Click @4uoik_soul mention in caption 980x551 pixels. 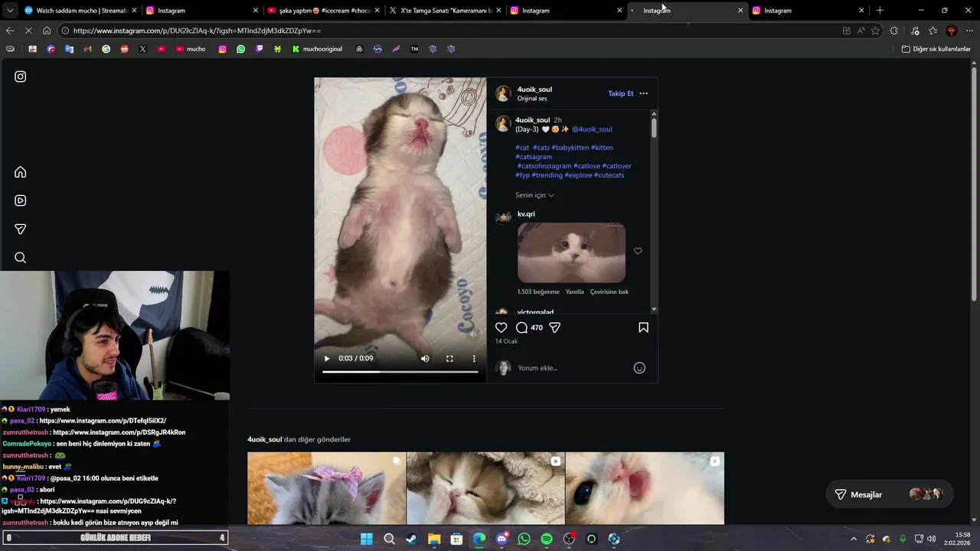pos(592,129)
